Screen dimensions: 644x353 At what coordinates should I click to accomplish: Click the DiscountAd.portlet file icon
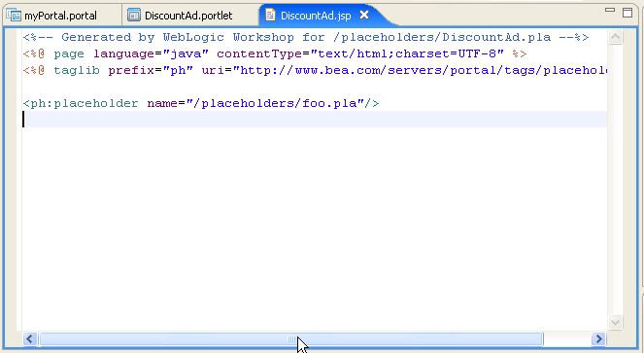click(x=134, y=16)
